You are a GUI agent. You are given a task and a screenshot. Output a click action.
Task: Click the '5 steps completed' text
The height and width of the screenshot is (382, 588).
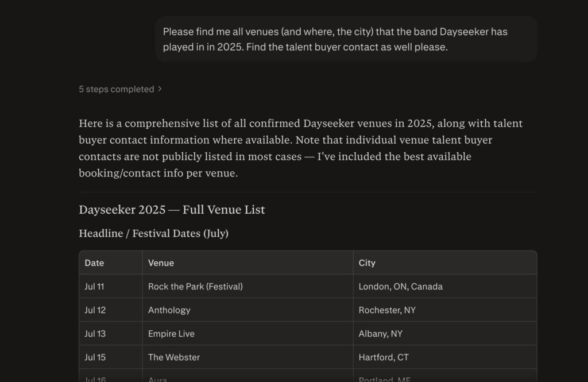[x=117, y=89]
